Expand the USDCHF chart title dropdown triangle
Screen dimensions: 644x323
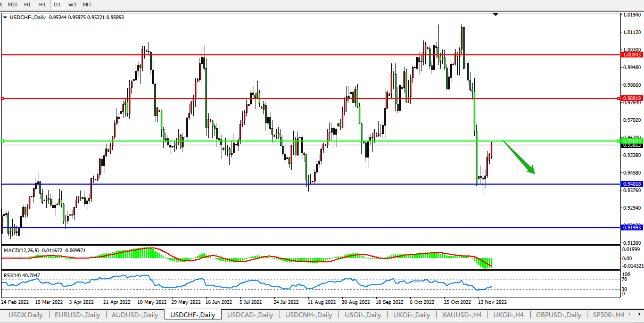(5, 17)
